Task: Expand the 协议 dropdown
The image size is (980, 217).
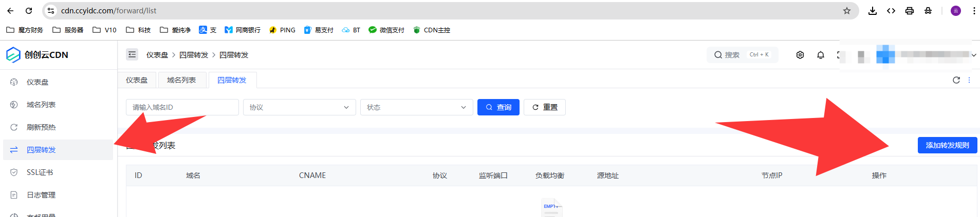Action: pyautogui.click(x=299, y=107)
